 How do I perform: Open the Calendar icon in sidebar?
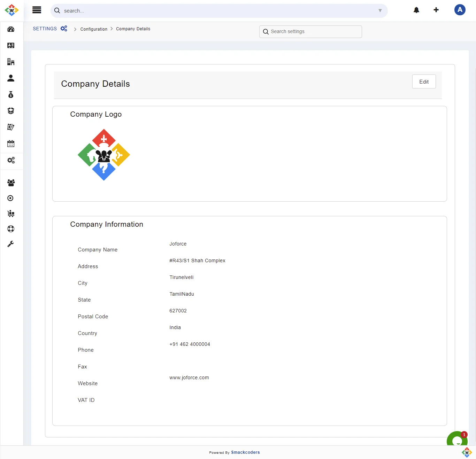pyautogui.click(x=11, y=143)
